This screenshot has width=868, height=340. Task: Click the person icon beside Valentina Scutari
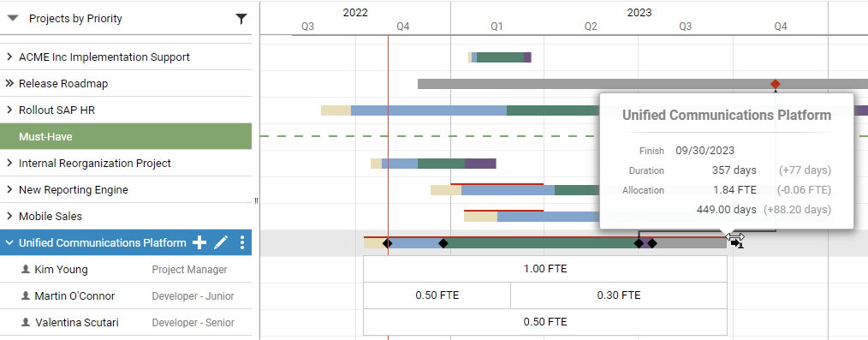point(25,322)
